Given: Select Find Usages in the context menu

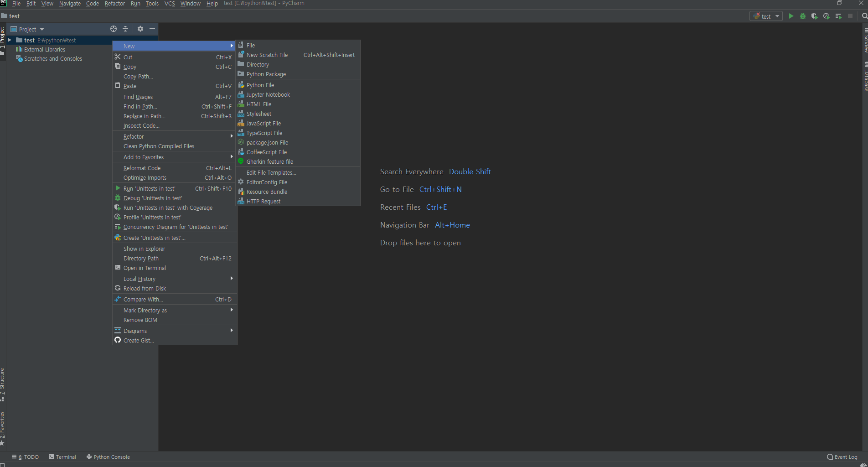Looking at the screenshot, I should [175, 97].
